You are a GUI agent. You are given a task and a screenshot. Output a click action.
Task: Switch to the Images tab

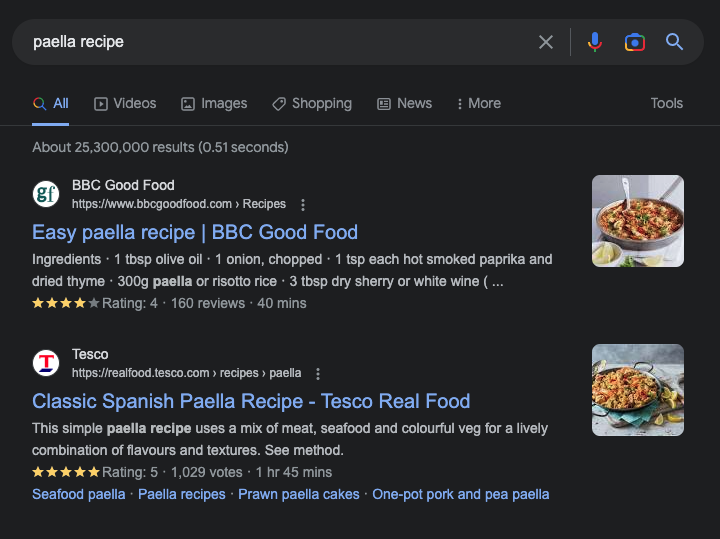click(214, 104)
